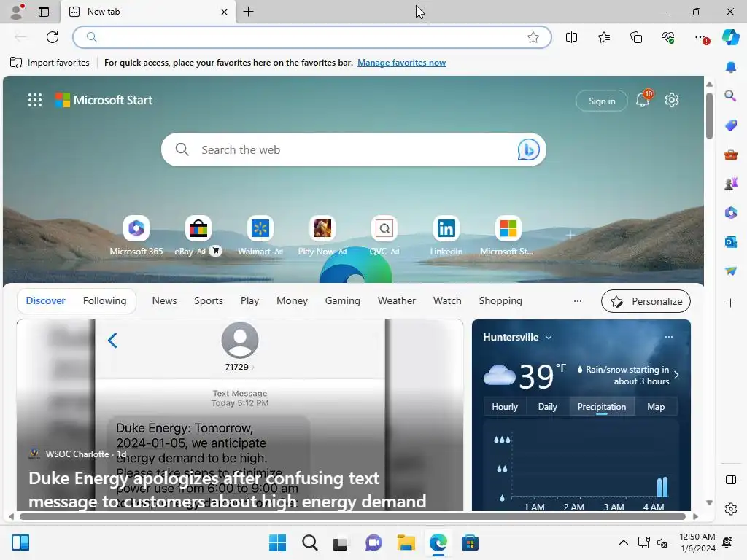Image resolution: width=747 pixels, height=560 pixels.
Task: Open Collections icon in toolbar
Action: 636,37
